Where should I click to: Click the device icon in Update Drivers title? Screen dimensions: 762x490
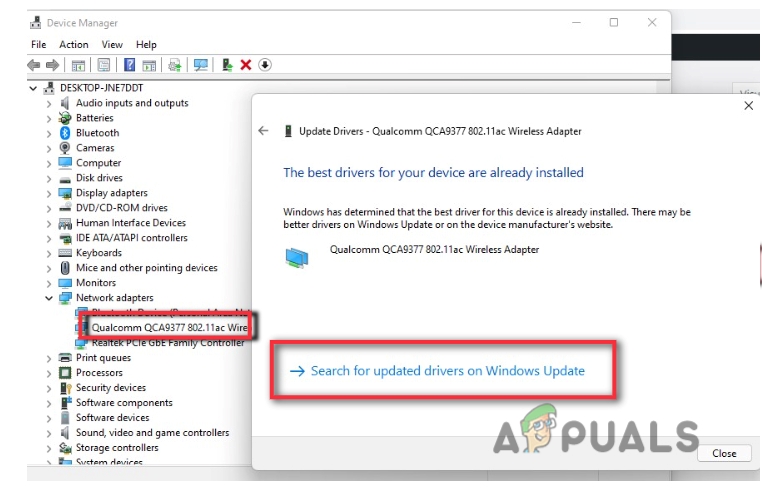[288, 131]
